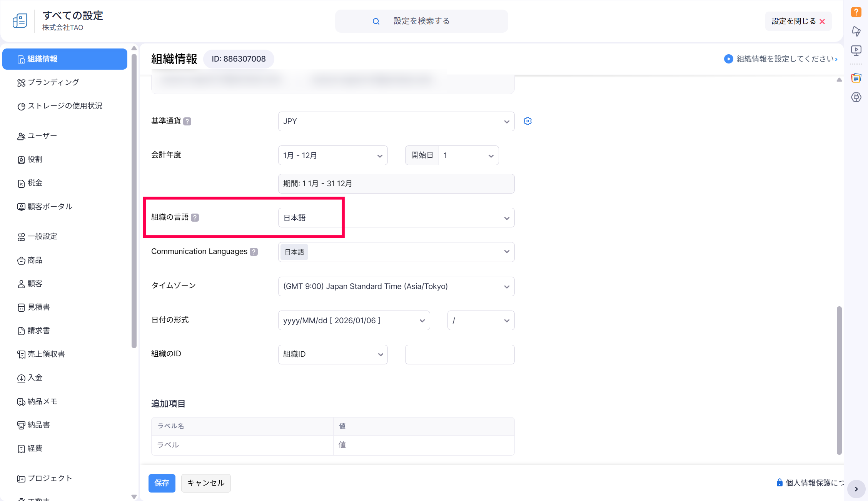Click the orange help question mark icon

[x=856, y=12]
